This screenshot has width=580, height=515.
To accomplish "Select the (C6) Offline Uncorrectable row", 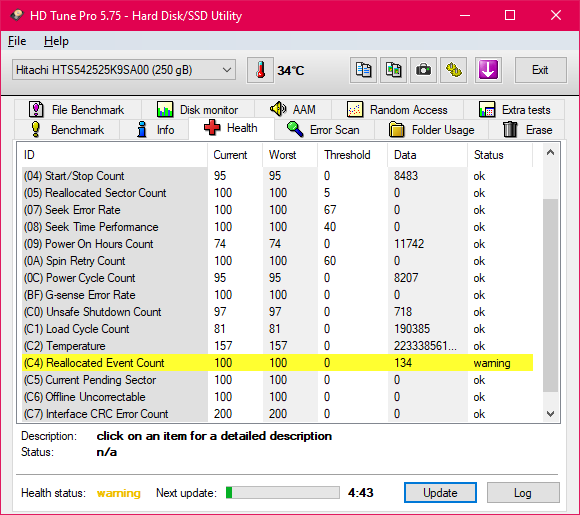I will [x=277, y=397].
